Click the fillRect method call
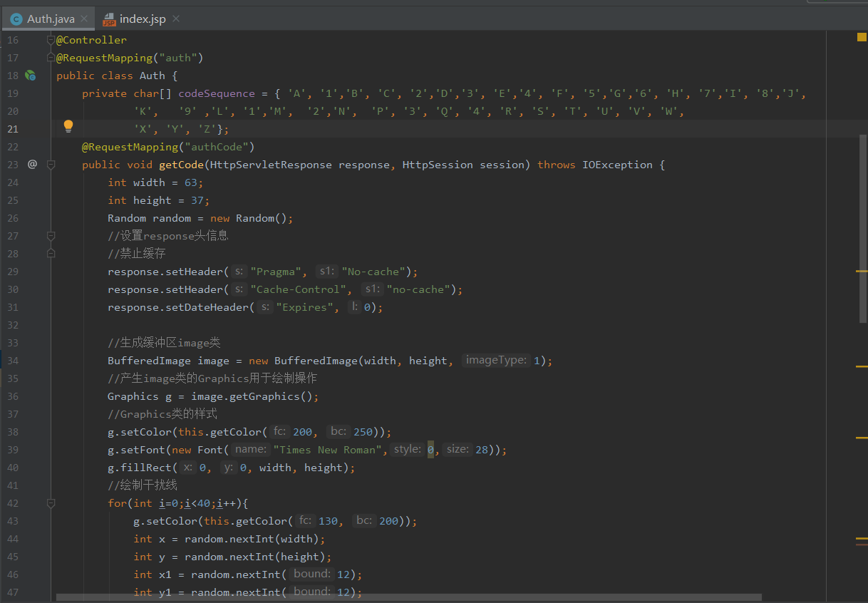Viewport: 868px width, 603px height. 146,468
